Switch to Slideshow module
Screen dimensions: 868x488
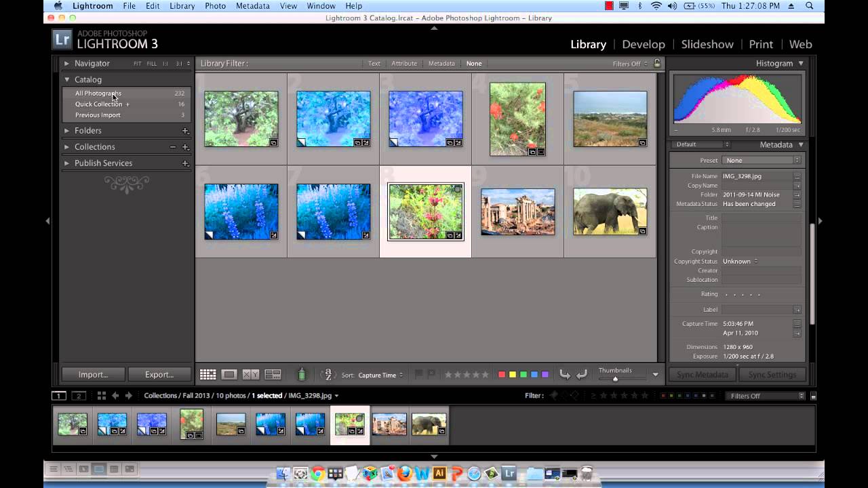coord(707,44)
